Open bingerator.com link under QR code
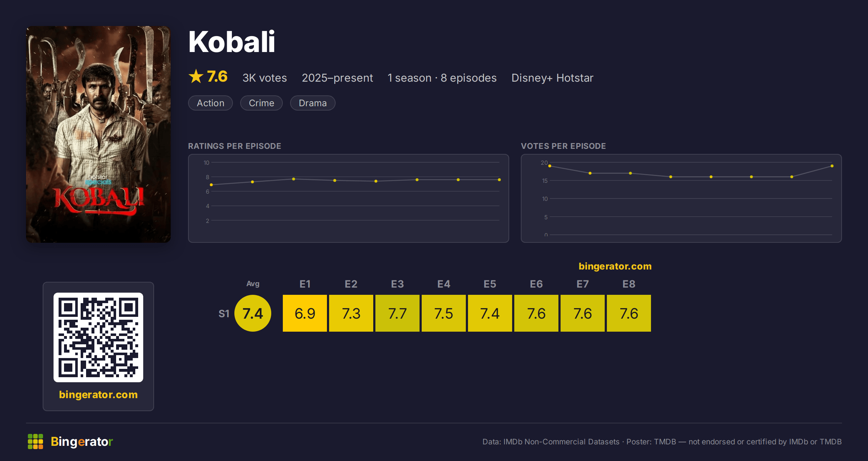This screenshot has height=461, width=868. [98, 395]
